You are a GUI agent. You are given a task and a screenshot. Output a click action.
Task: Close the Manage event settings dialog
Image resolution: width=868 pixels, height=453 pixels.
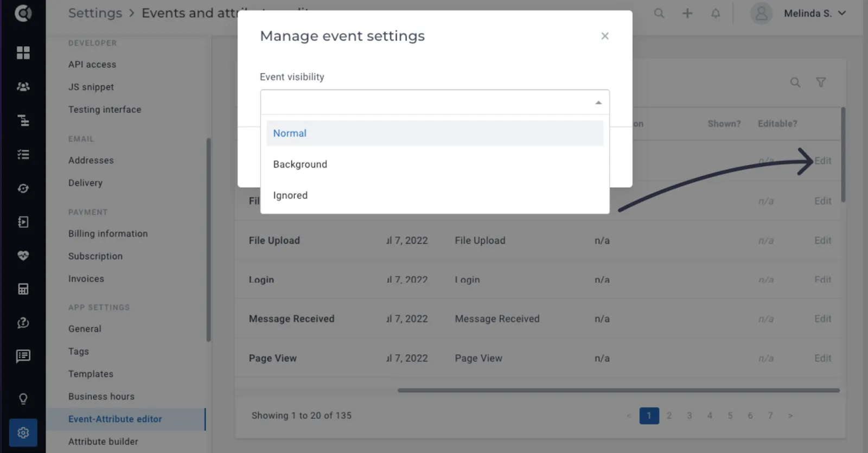(605, 36)
